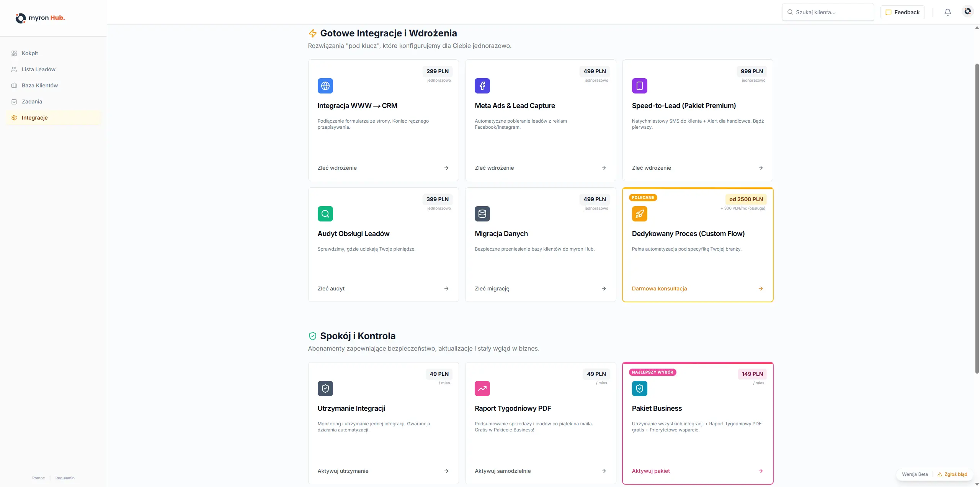Click the green Audyt magnifier icon
The height and width of the screenshot is (487, 980).
(x=325, y=214)
